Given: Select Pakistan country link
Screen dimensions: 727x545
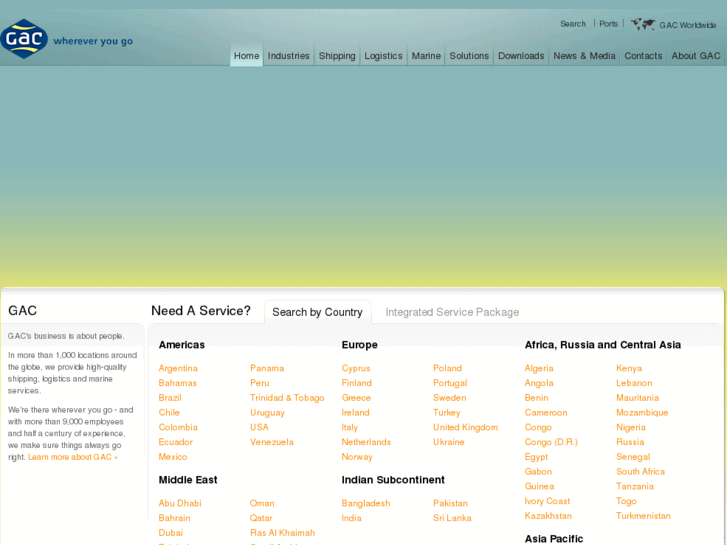Looking at the screenshot, I should (450, 503).
